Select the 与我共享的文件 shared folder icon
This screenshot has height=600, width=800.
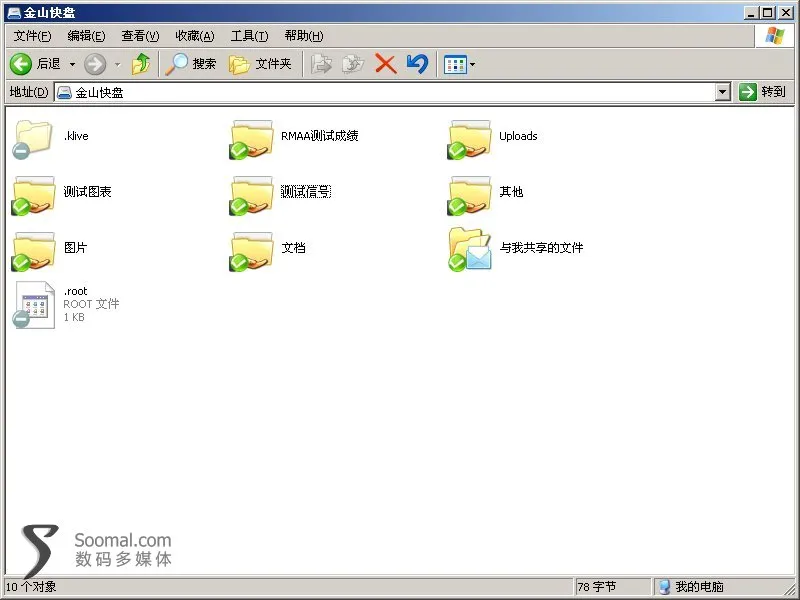(x=469, y=249)
